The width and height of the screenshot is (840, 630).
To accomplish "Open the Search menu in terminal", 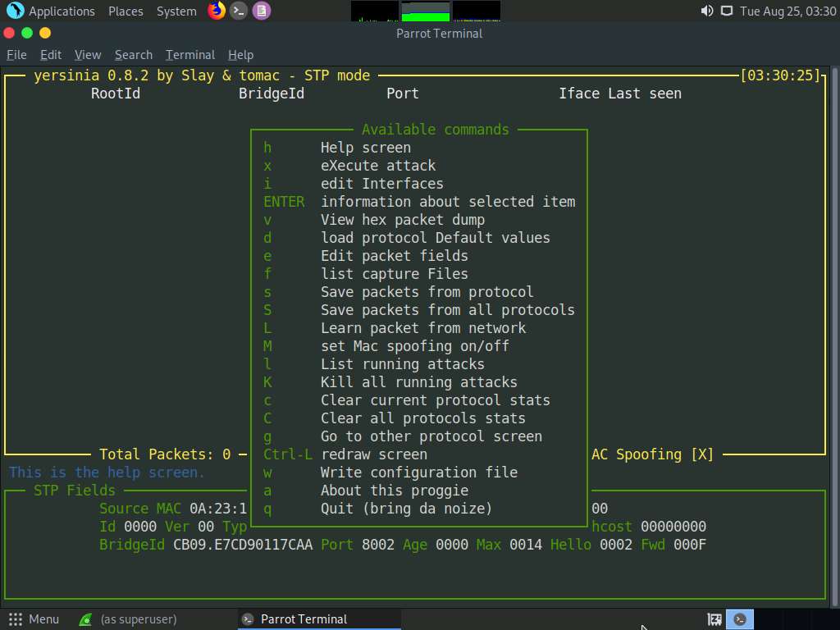I will click(x=134, y=55).
